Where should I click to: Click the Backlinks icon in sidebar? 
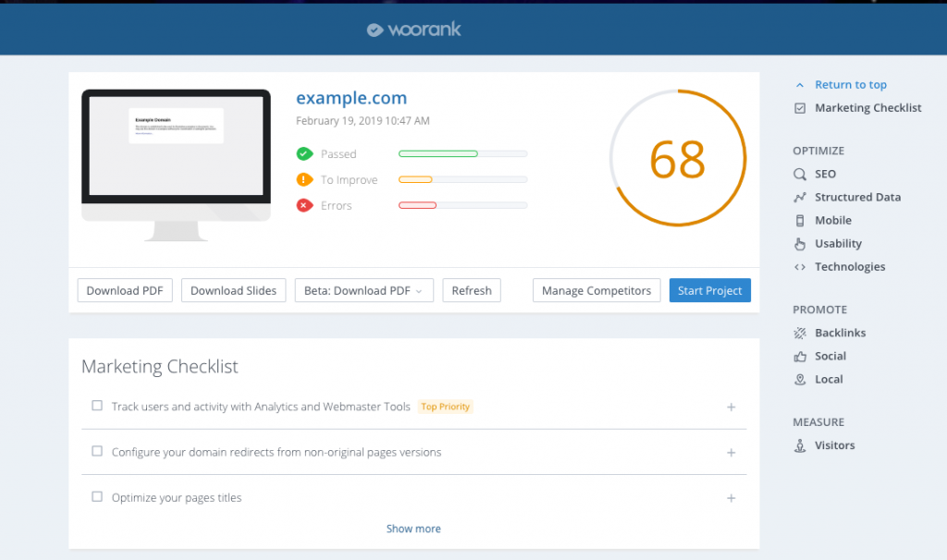800,333
